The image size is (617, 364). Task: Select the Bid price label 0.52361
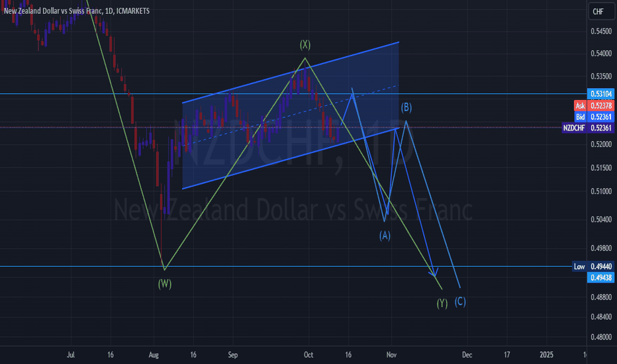click(x=594, y=117)
